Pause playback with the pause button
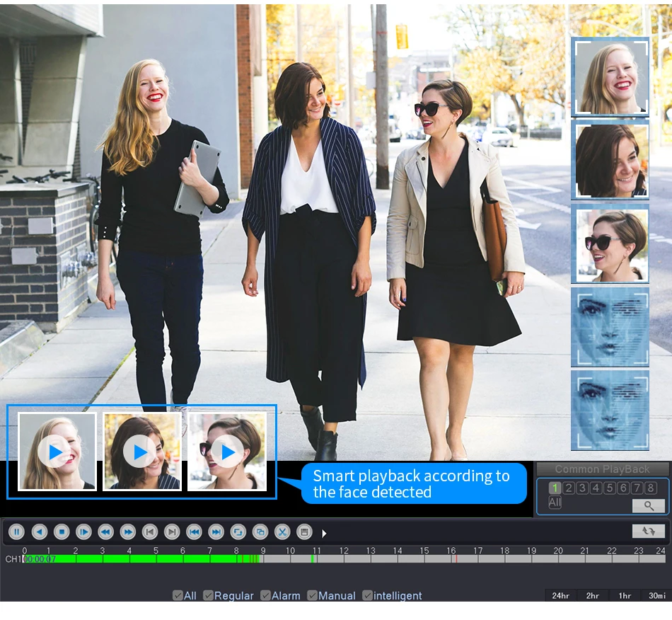Image resolution: width=672 pixels, height=620 pixels. (17, 532)
